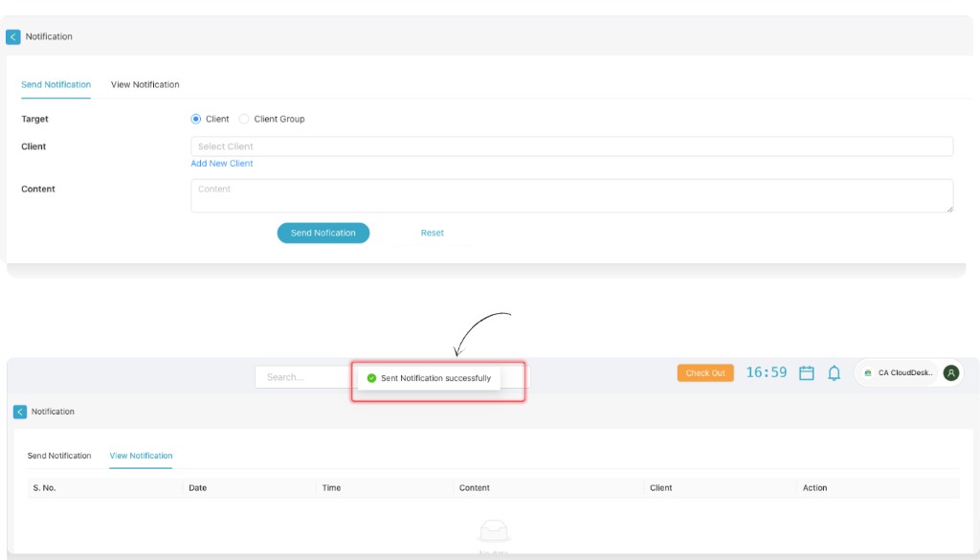980x560 pixels.
Task: Open the profile avatar icon
Action: (x=949, y=372)
